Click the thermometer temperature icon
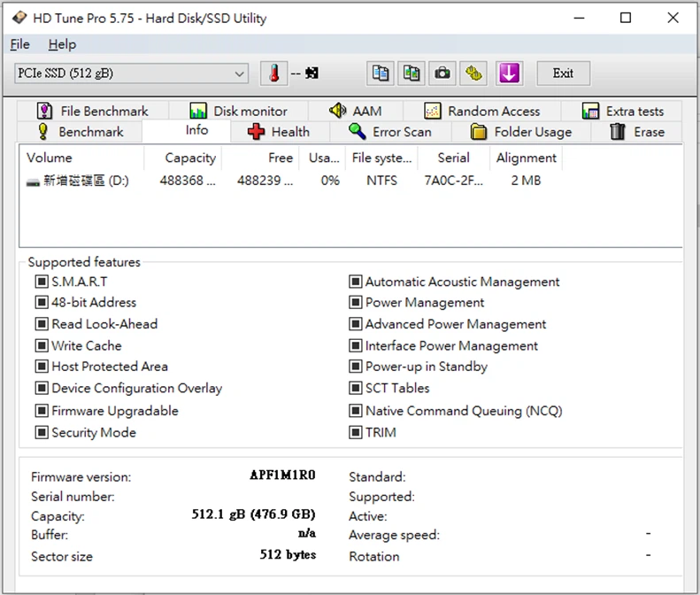The height and width of the screenshot is (595, 700). click(274, 73)
